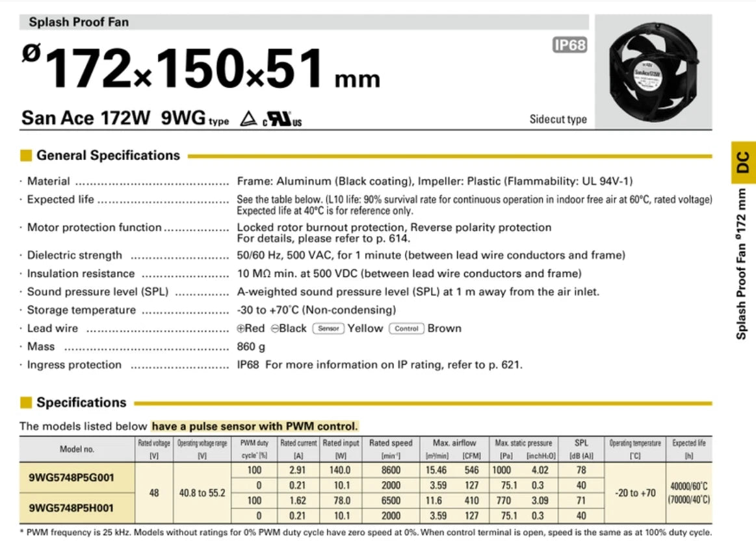The image size is (756, 541).
Task: Click the 'Max. airflow' column header
Action: point(454,443)
